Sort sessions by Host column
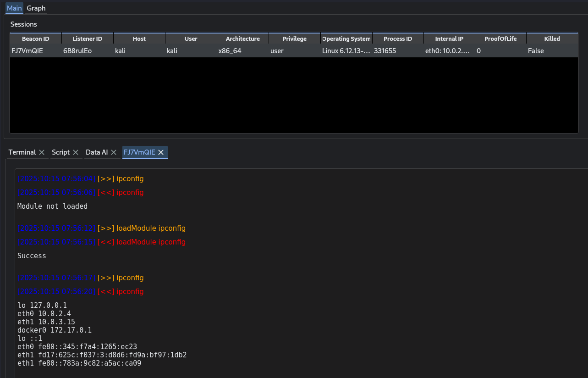 click(x=139, y=39)
